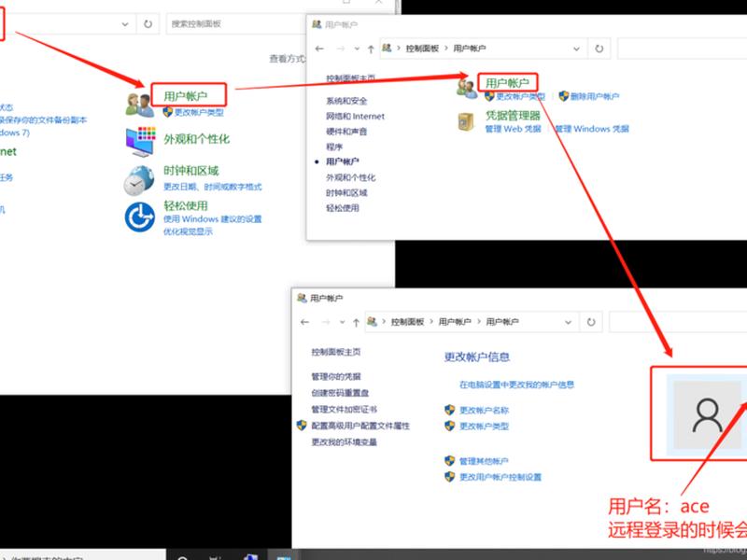Click the search field in top-right window
Image resolution: width=747 pixels, height=560 pixels.
coord(683,49)
